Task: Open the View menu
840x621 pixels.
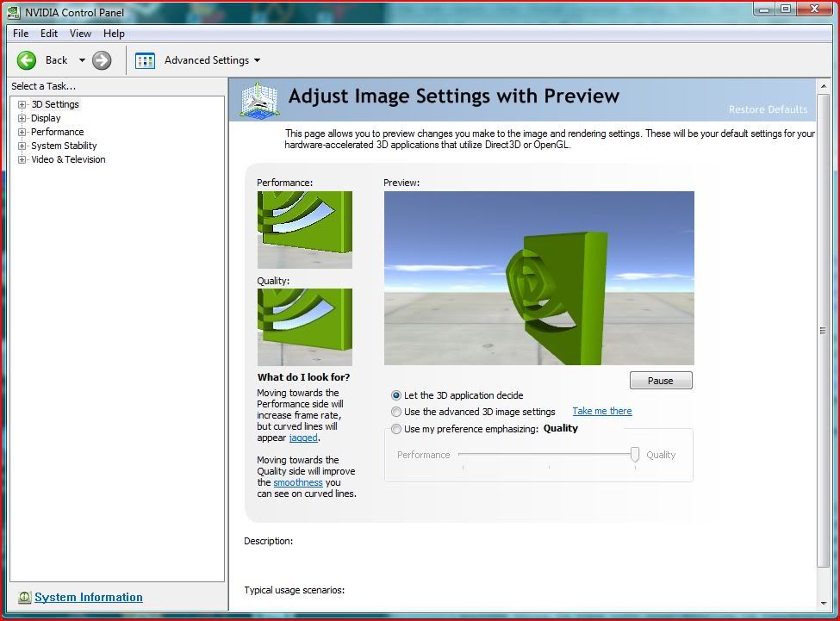Action: coord(80,34)
